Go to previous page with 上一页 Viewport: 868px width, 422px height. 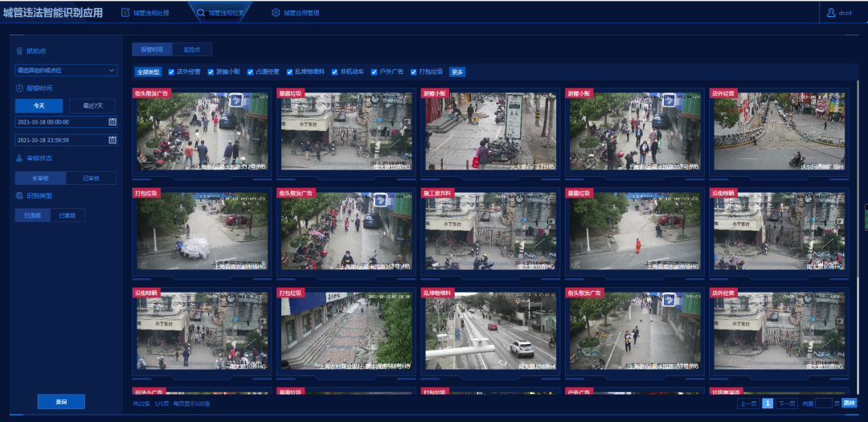coord(748,404)
